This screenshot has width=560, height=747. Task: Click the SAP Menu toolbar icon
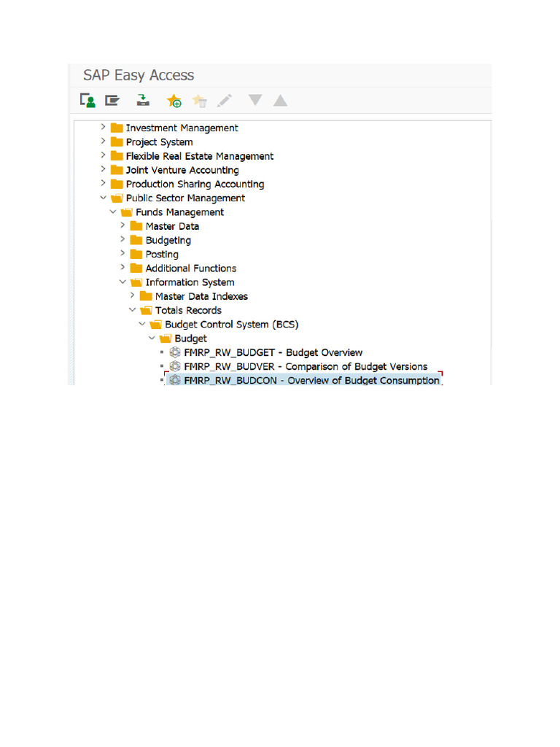[112, 101]
